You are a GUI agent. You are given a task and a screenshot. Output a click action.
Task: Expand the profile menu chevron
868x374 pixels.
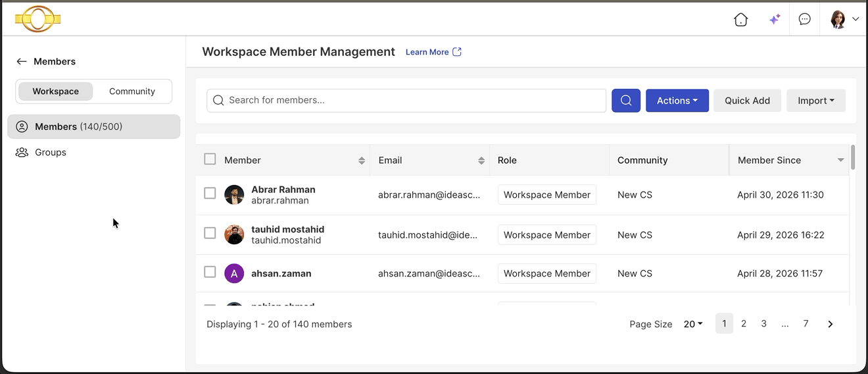click(x=856, y=19)
